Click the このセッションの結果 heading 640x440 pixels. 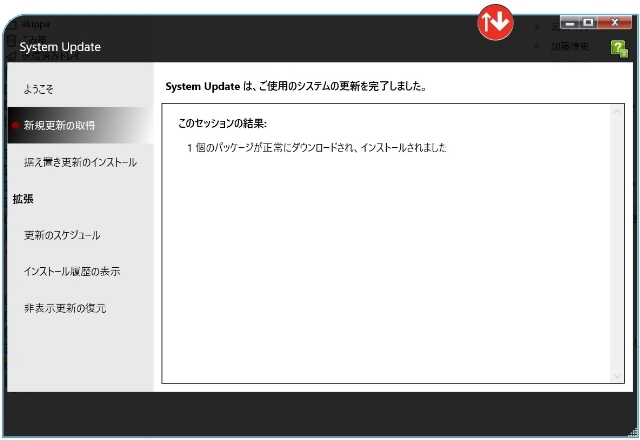(x=222, y=123)
